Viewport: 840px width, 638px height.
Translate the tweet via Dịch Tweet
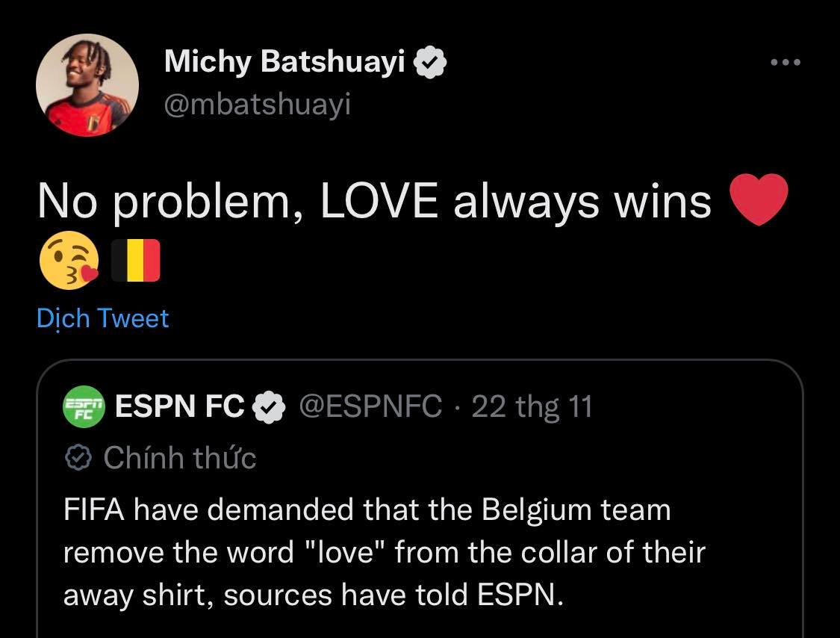click(103, 318)
